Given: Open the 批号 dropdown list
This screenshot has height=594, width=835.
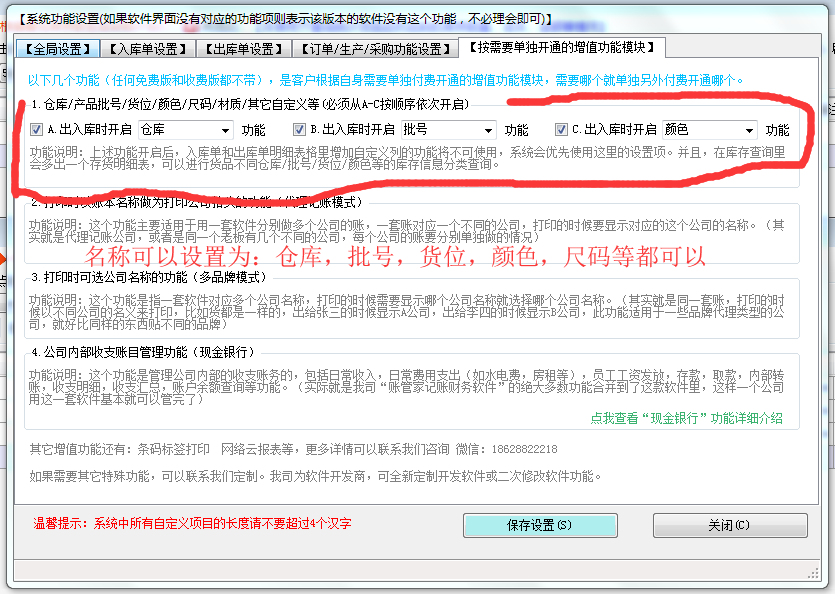Looking at the screenshot, I should click(x=488, y=130).
